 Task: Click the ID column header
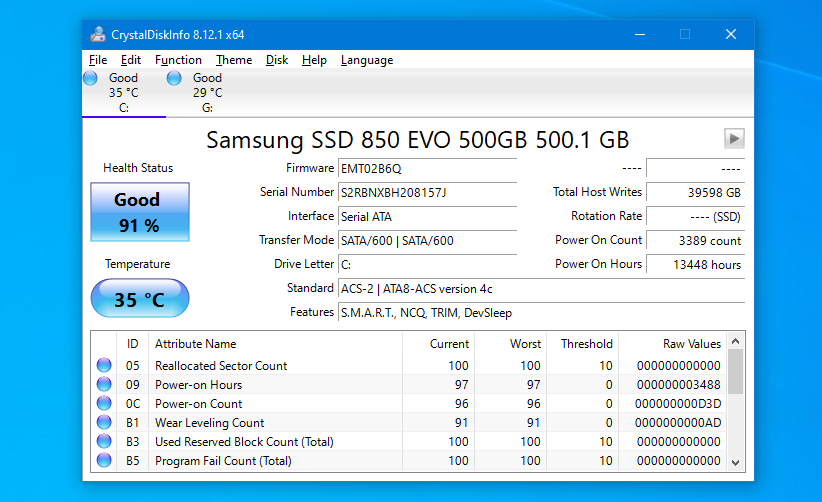coord(133,344)
